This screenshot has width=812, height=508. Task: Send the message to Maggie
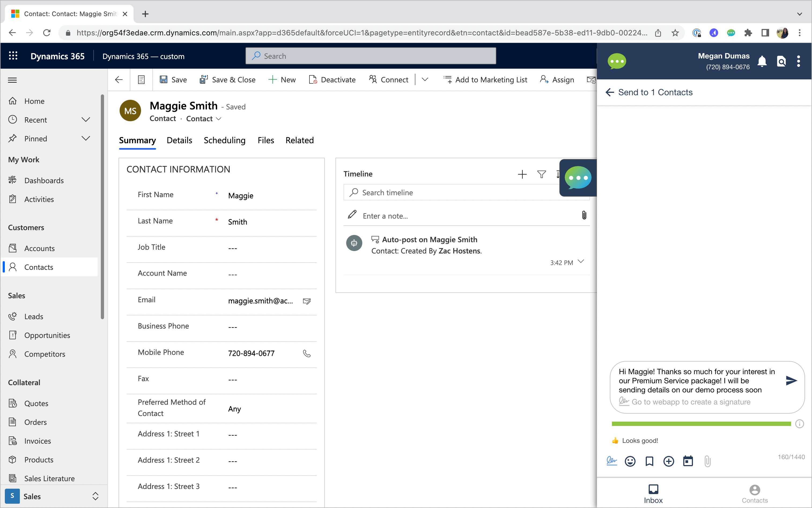click(x=792, y=381)
